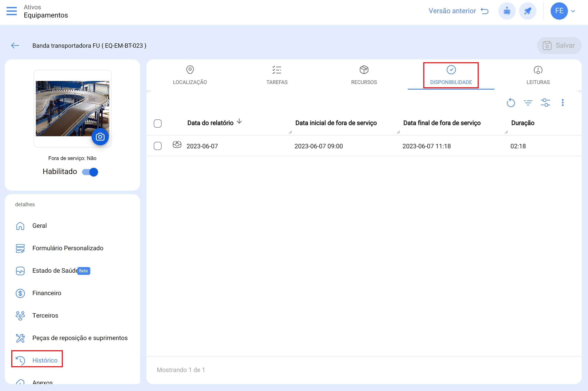Open the robot assistant icon
The width and height of the screenshot is (588, 391).
(x=507, y=11)
